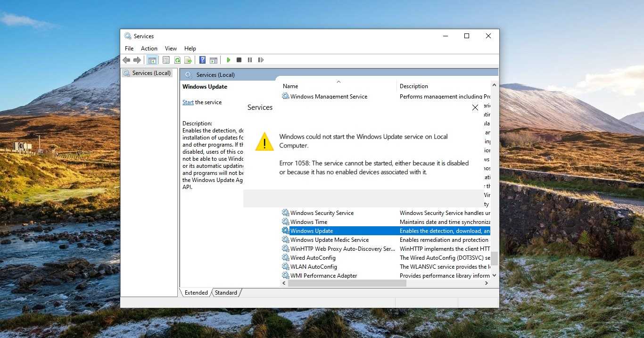This screenshot has height=338, width=644.
Task: Open Properties from the toolbar icon
Action: coord(166,60)
